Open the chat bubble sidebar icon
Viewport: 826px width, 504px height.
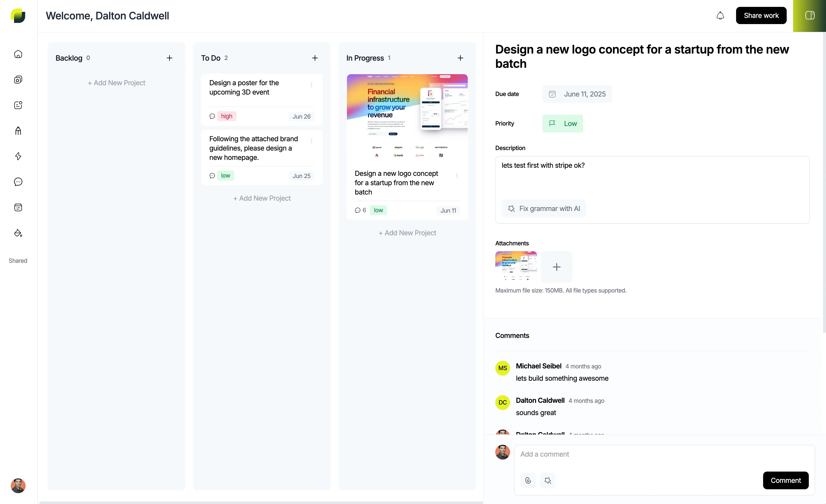click(x=18, y=182)
